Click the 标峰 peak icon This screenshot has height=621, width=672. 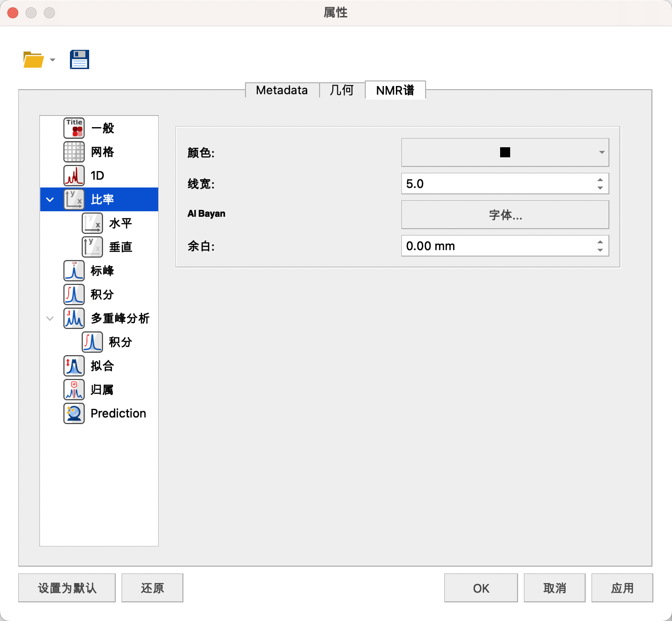click(x=74, y=271)
